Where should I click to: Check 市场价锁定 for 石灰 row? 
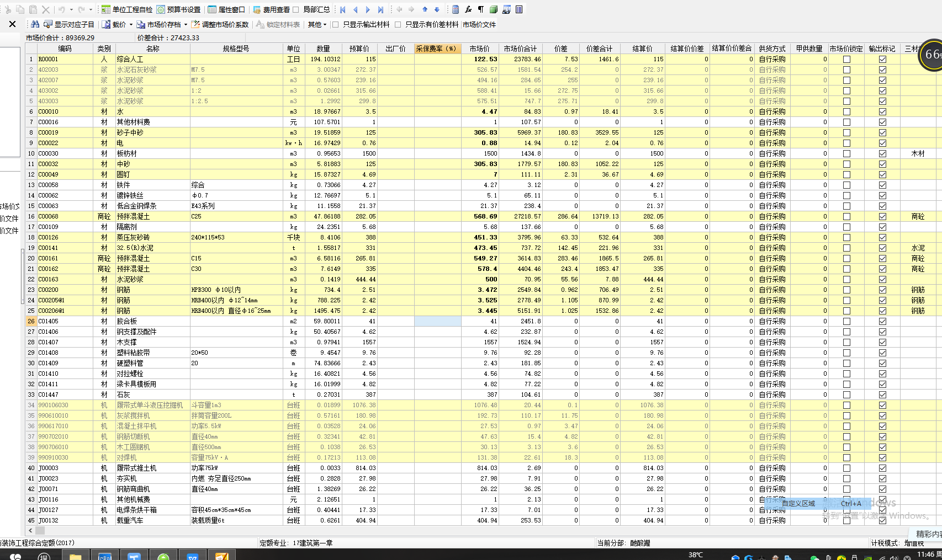tap(846, 394)
